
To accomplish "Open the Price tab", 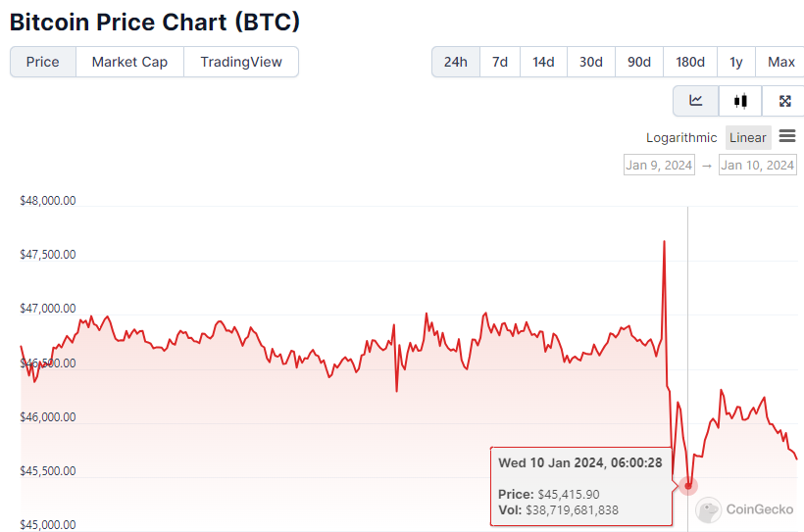I will (x=43, y=62).
